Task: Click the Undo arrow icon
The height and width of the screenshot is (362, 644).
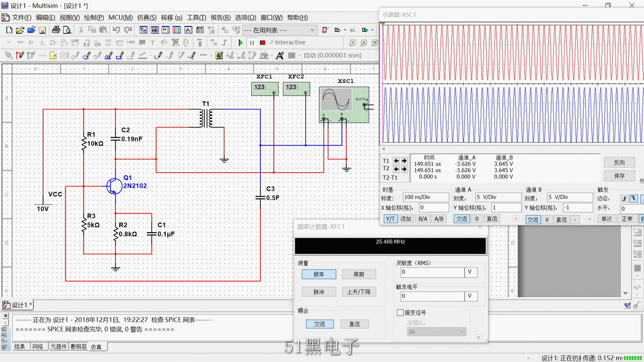Action: pos(116,30)
